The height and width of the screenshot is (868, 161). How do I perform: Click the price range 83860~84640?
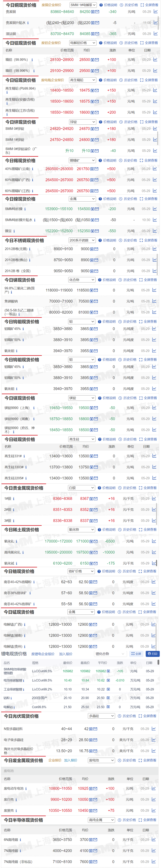[x=62, y=11]
